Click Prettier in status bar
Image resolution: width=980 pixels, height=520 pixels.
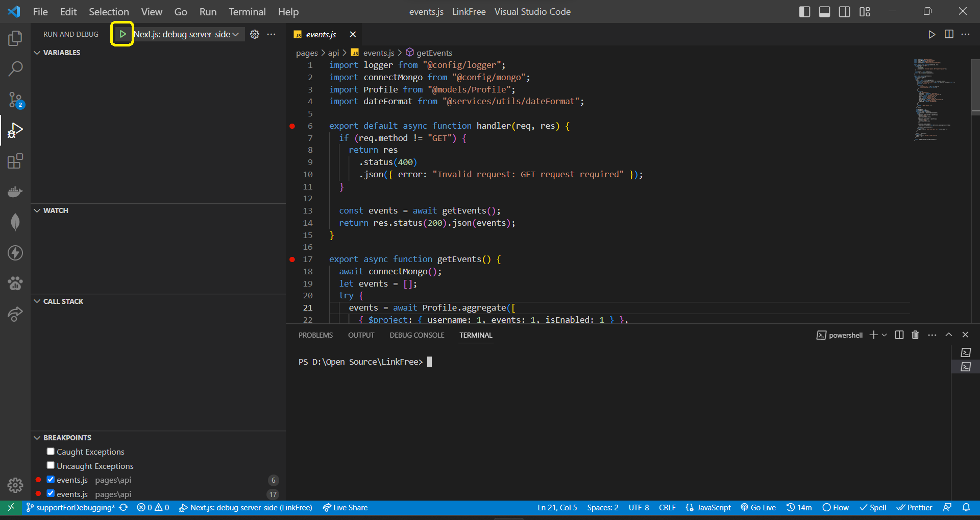pos(914,507)
